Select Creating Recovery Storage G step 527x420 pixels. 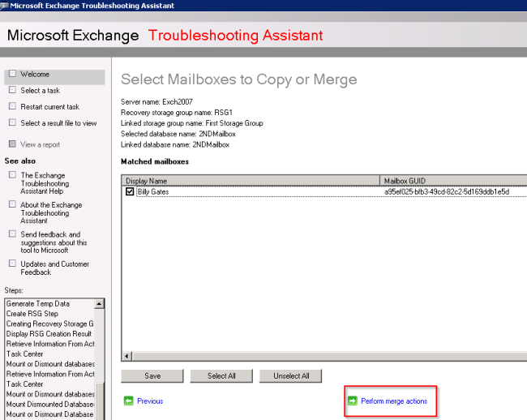point(49,324)
